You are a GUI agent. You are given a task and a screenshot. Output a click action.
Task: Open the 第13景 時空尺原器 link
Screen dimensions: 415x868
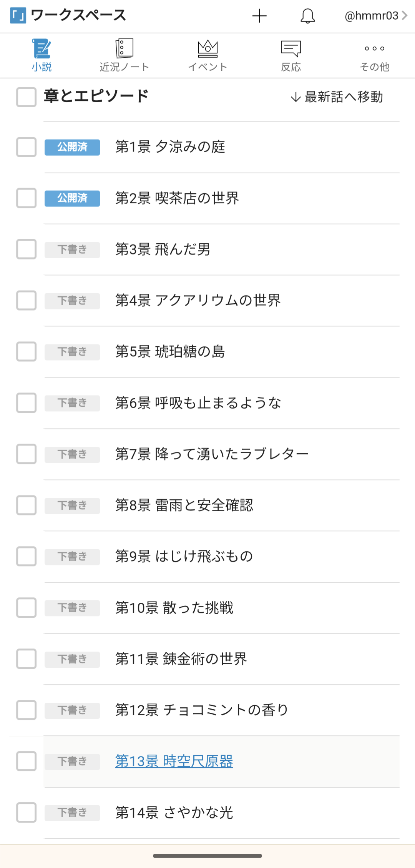pyautogui.click(x=174, y=761)
